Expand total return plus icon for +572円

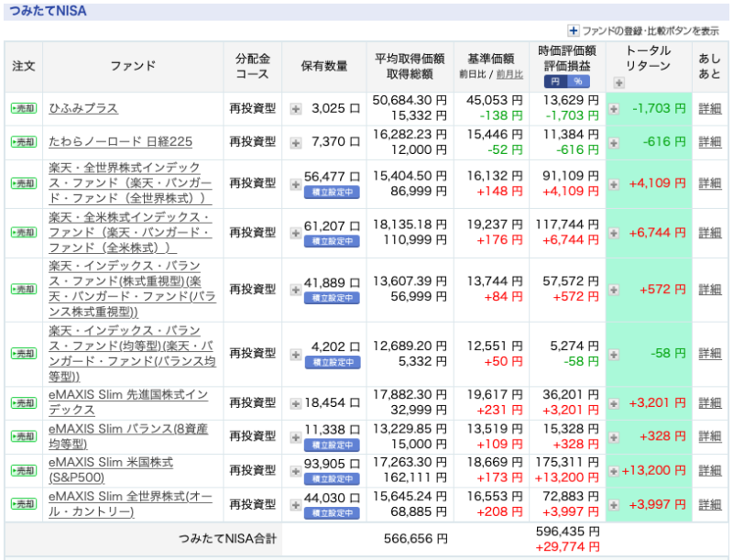click(x=614, y=291)
